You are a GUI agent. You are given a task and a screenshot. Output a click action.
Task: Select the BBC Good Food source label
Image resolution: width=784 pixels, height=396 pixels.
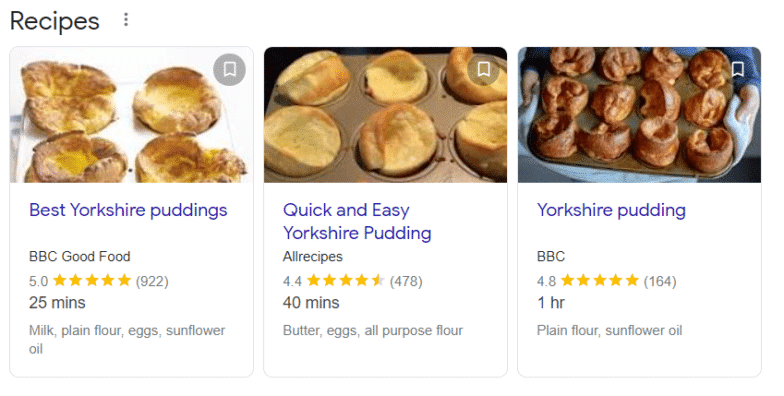pyautogui.click(x=80, y=256)
